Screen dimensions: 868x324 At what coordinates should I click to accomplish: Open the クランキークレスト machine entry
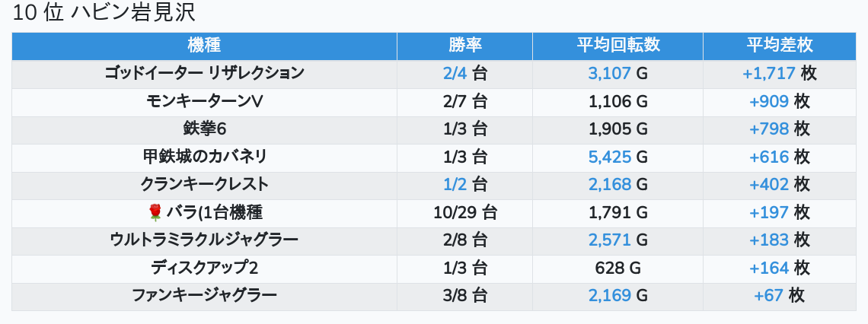[204, 185]
